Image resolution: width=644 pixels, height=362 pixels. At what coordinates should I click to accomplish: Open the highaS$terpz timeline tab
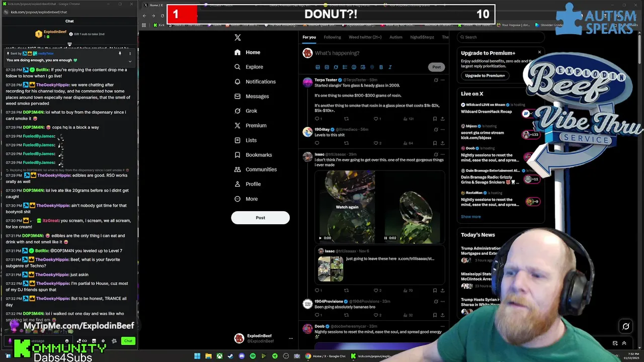click(x=422, y=37)
